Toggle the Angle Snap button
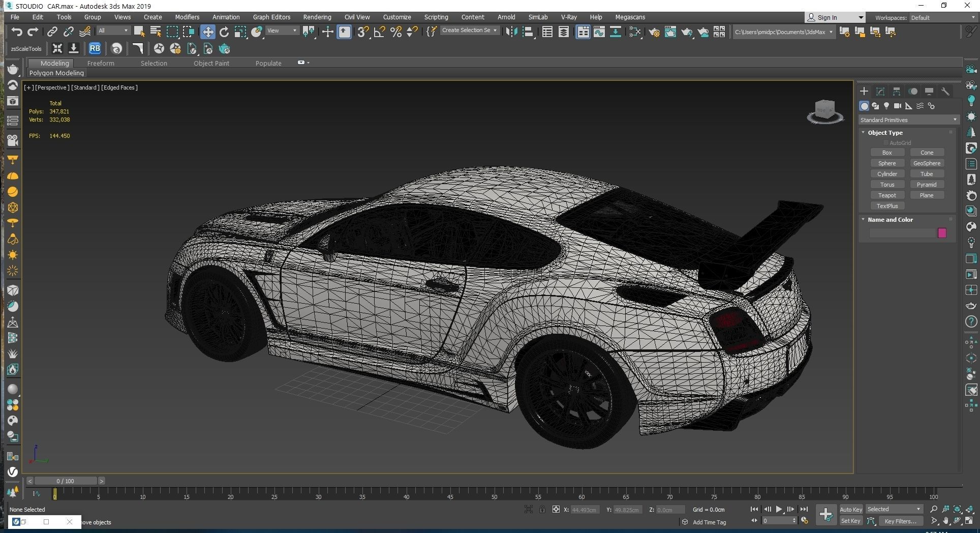Screen dimensions: 980x533 [380, 32]
